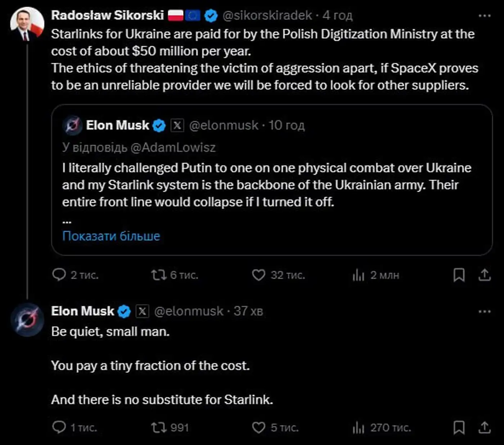Reply to Sikorski's tweet
Screen dimensions: 504x445
click(59, 275)
